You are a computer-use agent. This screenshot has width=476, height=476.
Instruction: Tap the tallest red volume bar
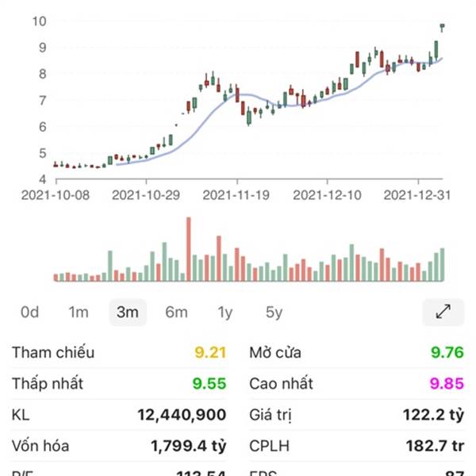coord(189,249)
